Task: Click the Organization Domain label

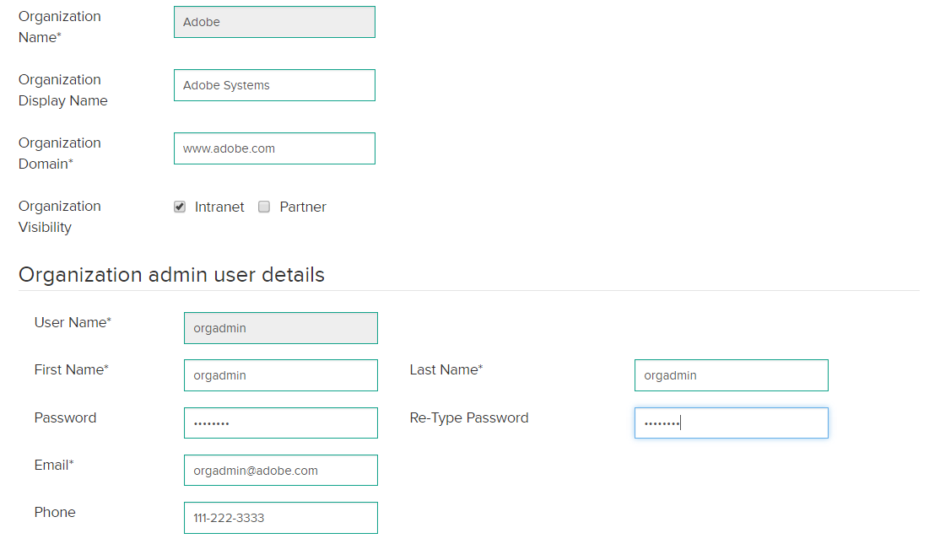Action: pos(59,153)
